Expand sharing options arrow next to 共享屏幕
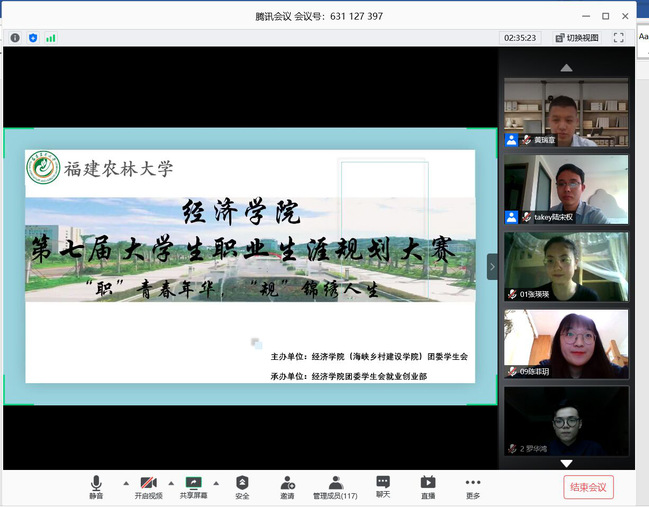 [215, 482]
